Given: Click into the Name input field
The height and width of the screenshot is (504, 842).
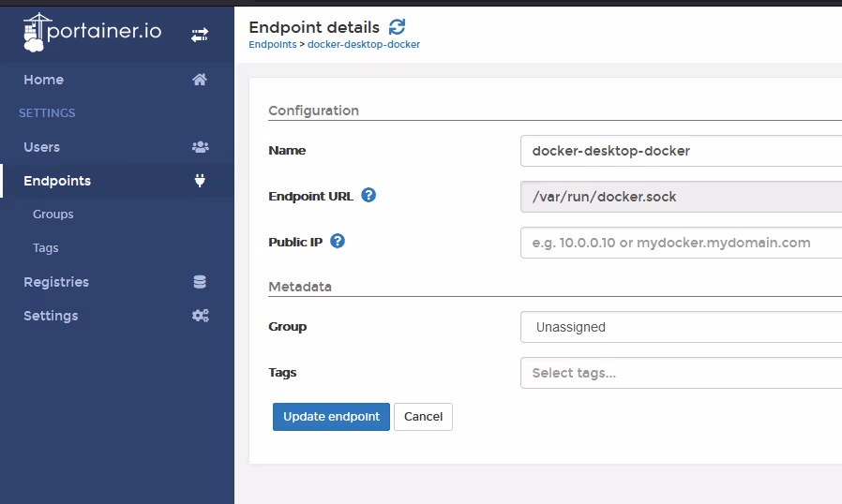Looking at the screenshot, I should [681, 151].
